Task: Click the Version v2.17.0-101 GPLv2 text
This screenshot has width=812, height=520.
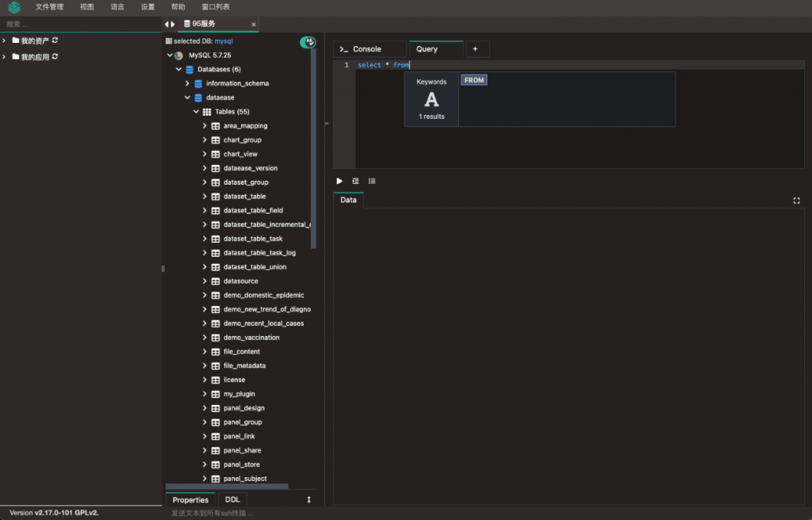Action: point(54,513)
